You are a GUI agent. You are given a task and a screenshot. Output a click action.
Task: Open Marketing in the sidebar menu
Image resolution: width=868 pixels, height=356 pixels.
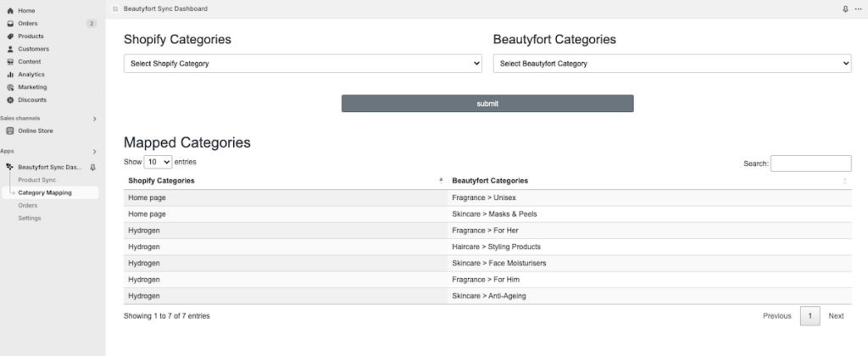pyautogui.click(x=32, y=87)
